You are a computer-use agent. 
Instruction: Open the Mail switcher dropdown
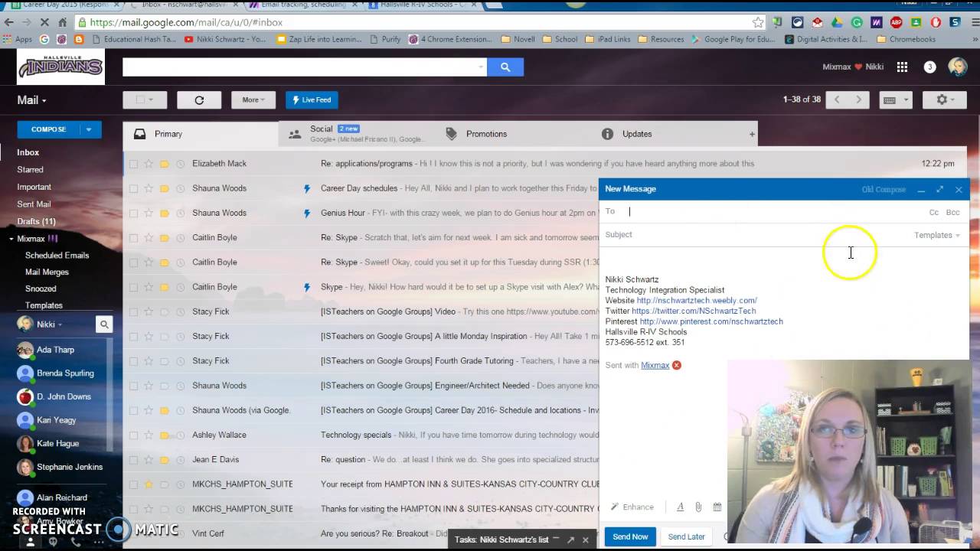[32, 100]
